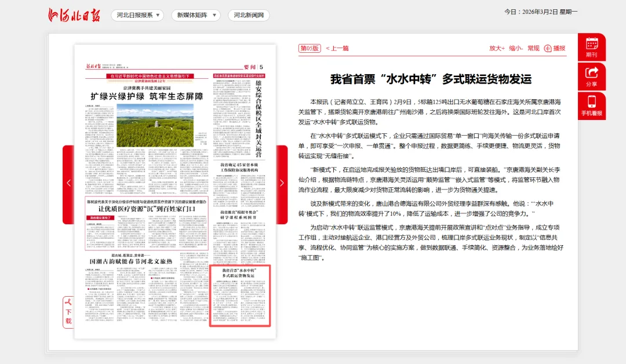Reset text size with 常规
The height and width of the screenshot is (364, 626).
[x=533, y=48]
